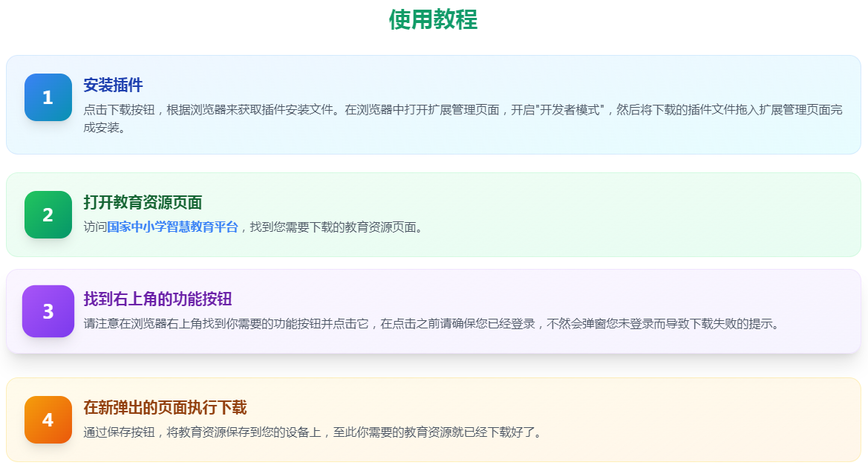Click the blue number 1 step badge
The width and height of the screenshot is (868, 474).
pyautogui.click(x=48, y=97)
